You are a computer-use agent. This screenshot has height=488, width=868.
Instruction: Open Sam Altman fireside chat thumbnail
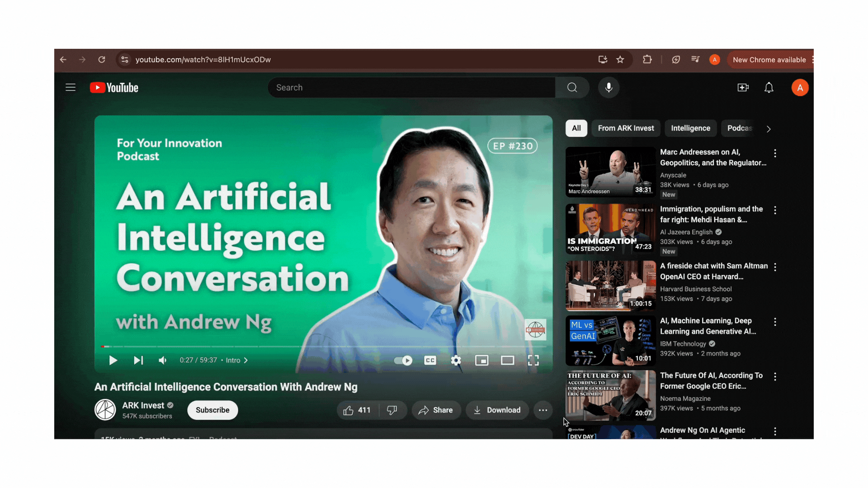click(610, 286)
